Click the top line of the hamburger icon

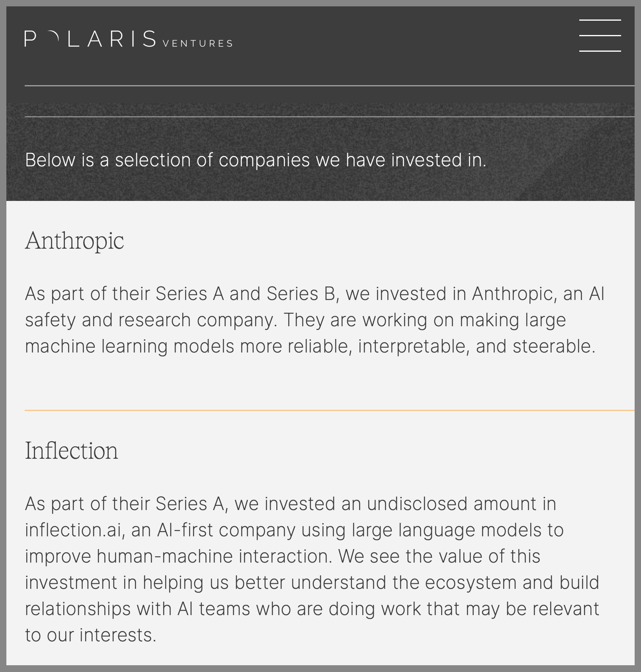(600, 20)
